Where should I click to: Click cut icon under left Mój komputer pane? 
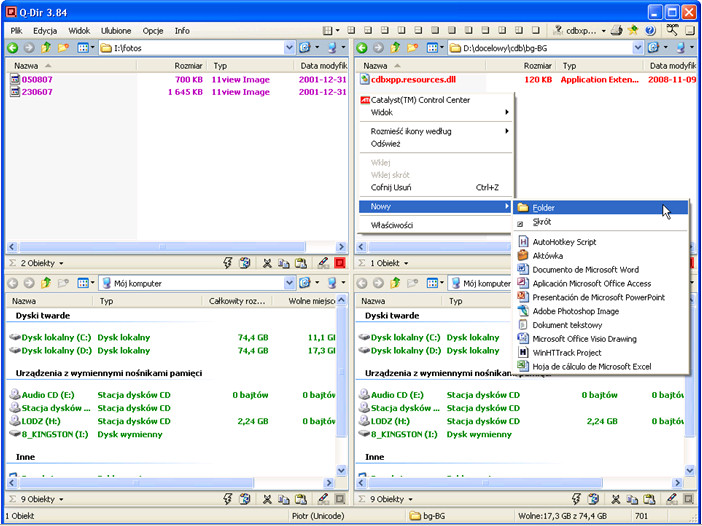pyautogui.click(x=267, y=499)
